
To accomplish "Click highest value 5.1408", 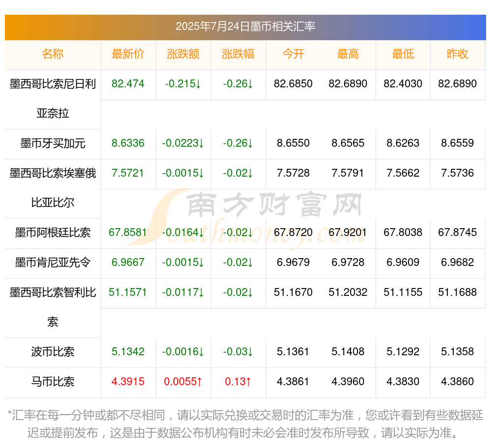I will [348, 352].
